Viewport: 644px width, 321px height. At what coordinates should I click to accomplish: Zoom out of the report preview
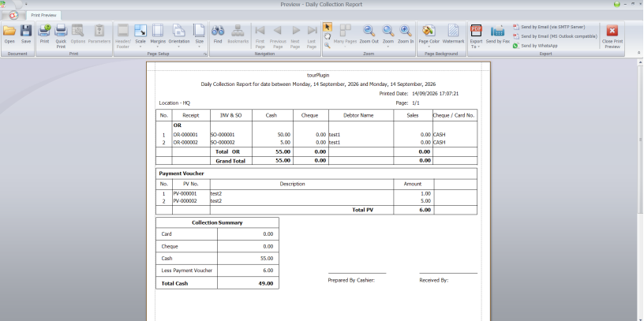[x=369, y=35]
